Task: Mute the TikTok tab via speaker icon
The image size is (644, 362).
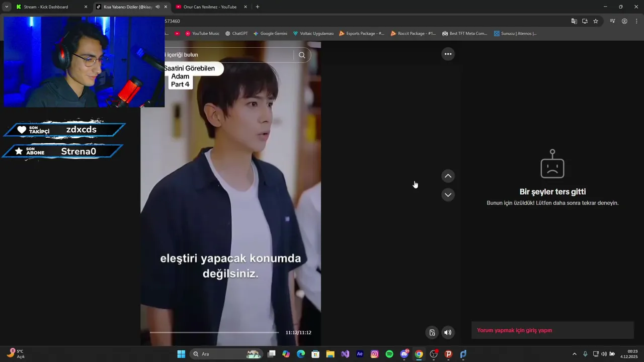Action: point(157,7)
